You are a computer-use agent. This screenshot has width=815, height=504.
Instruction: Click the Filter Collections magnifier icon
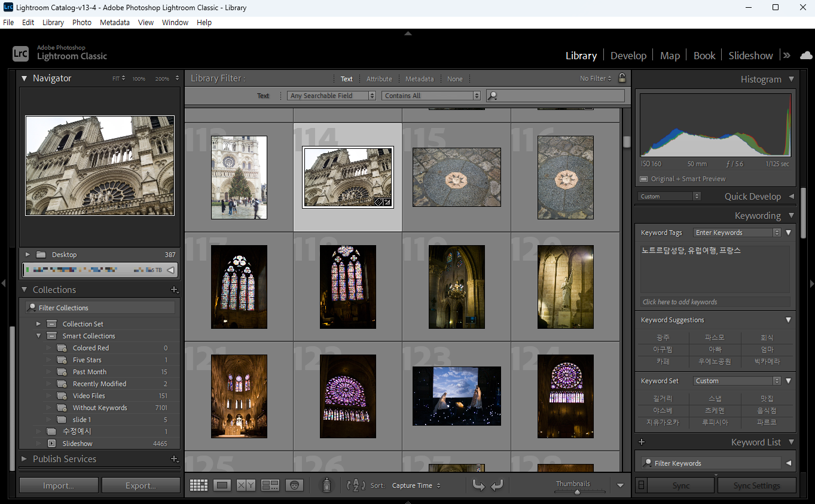(x=32, y=307)
